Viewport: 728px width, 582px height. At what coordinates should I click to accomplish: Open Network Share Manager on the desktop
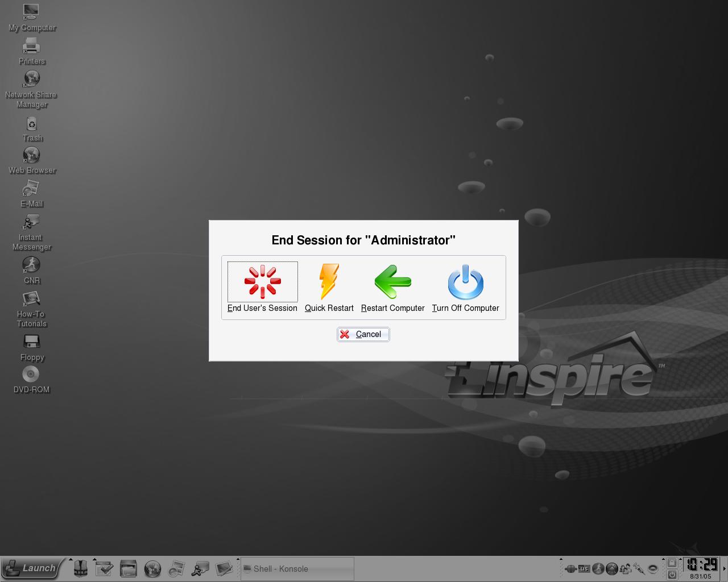(31, 89)
